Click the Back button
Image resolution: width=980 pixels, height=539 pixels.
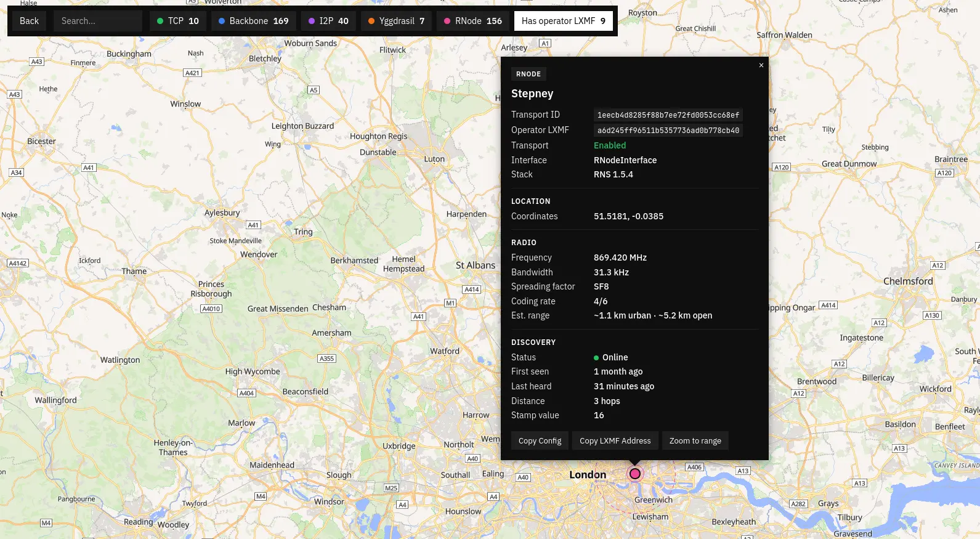pos(29,21)
